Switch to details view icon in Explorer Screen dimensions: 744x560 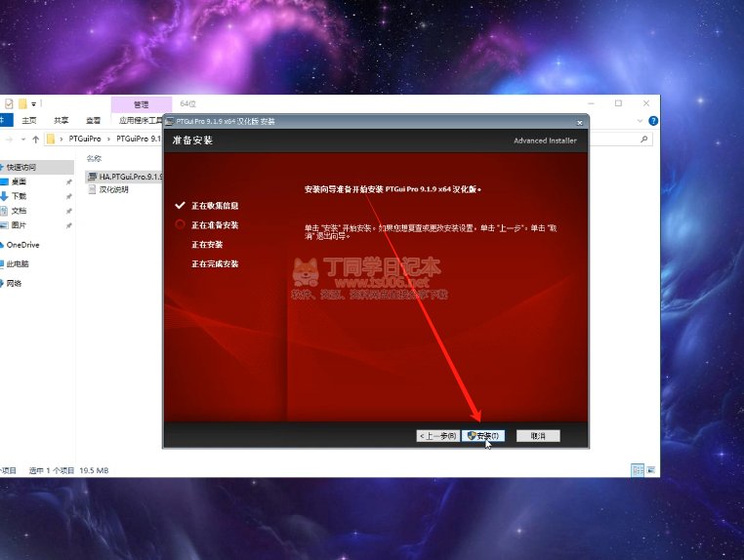click(638, 470)
